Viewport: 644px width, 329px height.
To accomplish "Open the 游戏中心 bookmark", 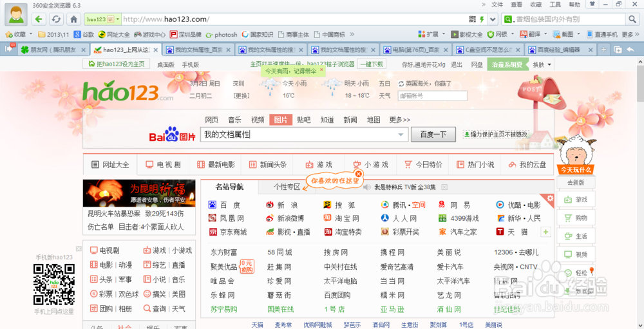I will pyautogui.click(x=149, y=34).
